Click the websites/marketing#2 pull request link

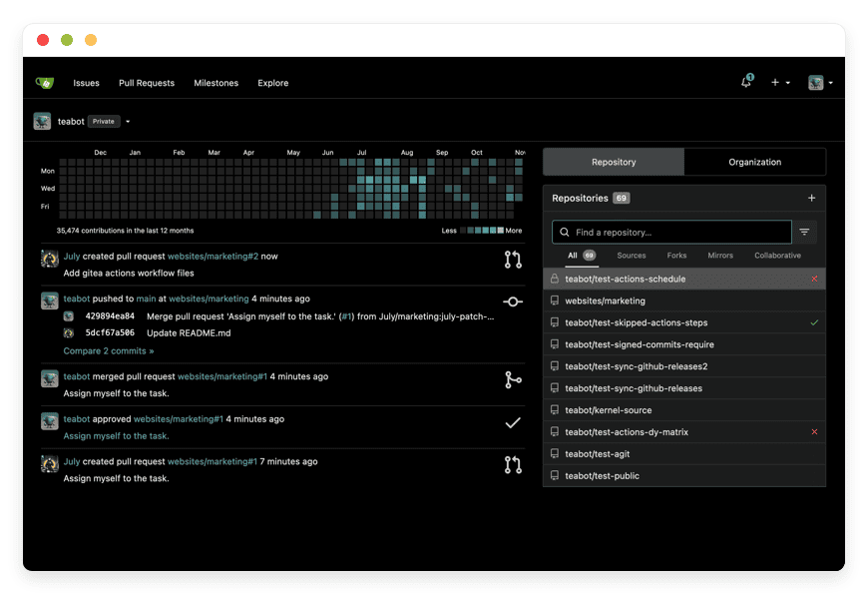click(213, 256)
